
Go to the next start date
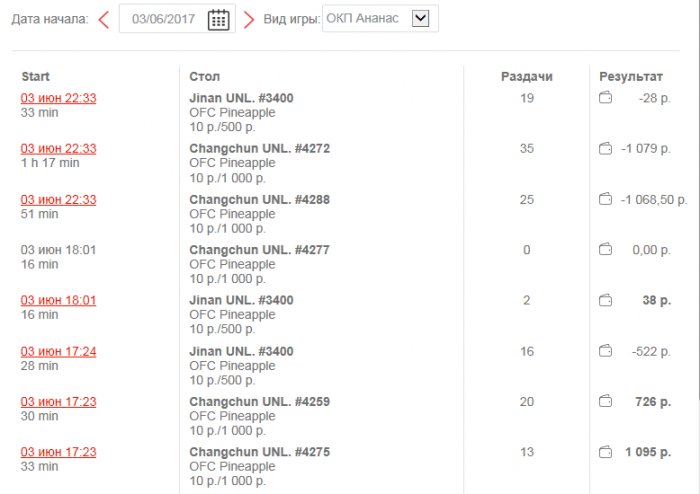(249, 20)
